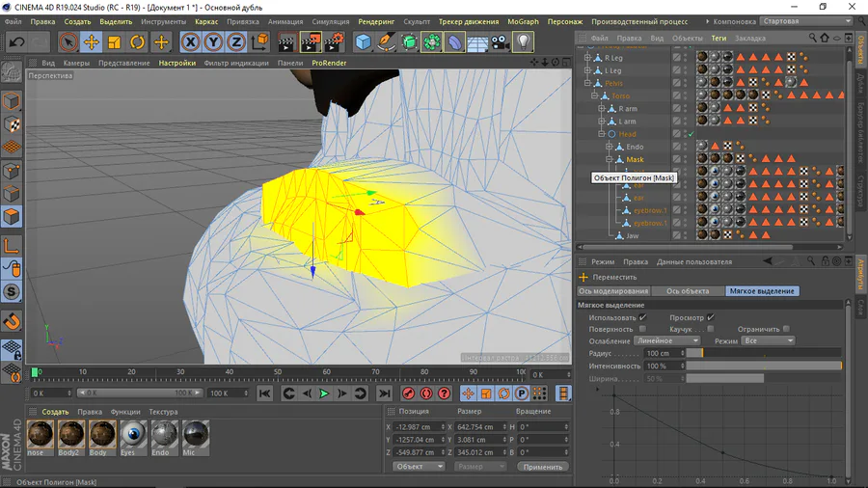
Task: Toggle Z axis lock
Action: [x=236, y=42]
